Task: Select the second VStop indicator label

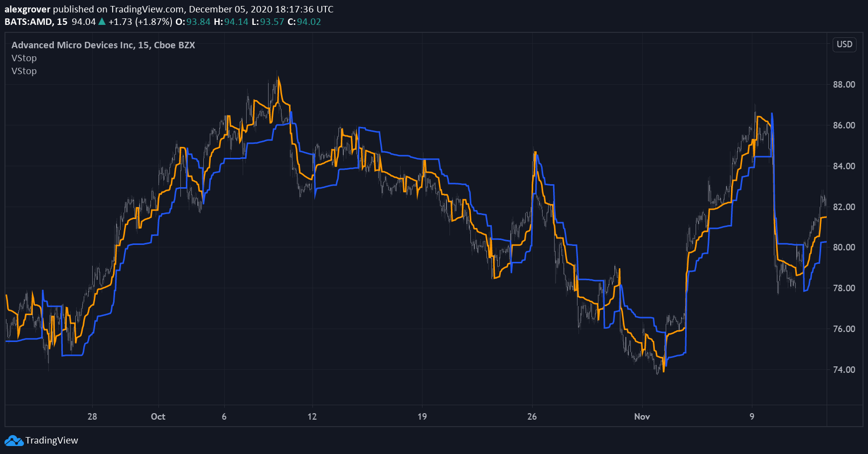Action: pyautogui.click(x=24, y=71)
